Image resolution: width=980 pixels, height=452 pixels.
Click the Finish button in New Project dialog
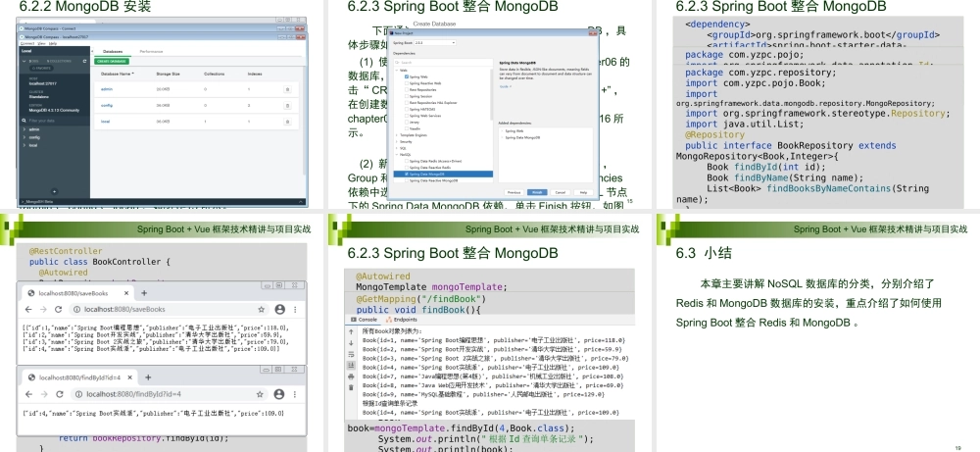(x=537, y=192)
